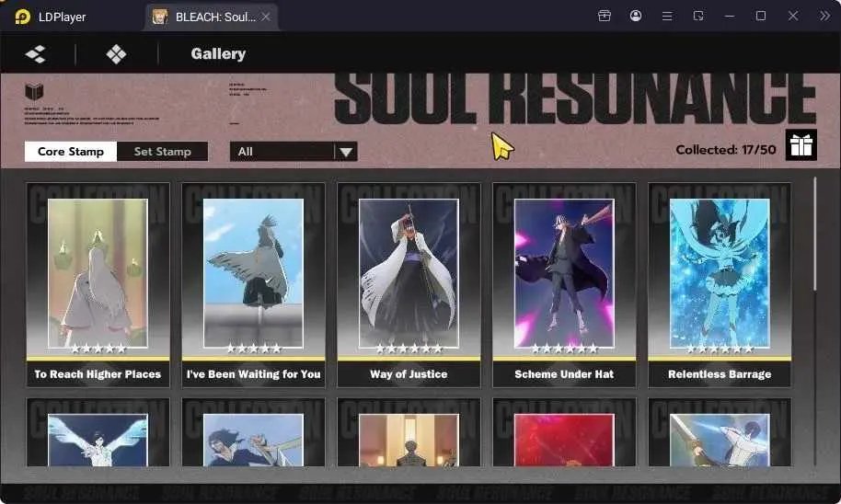Screen dimensions: 841x504
Task: Open Way of Justice stamp card
Action: click(x=409, y=285)
